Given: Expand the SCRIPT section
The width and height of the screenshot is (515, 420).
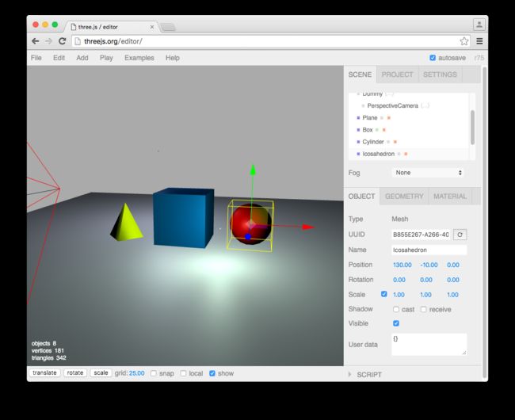Looking at the screenshot, I should pyautogui.click(x=365, y=374).
